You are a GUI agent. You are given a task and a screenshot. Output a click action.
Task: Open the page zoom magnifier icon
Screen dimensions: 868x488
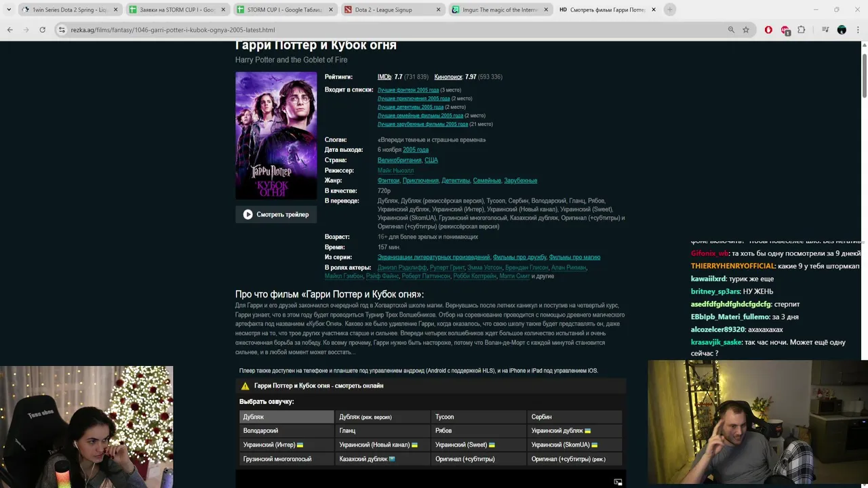pos(731,30)
